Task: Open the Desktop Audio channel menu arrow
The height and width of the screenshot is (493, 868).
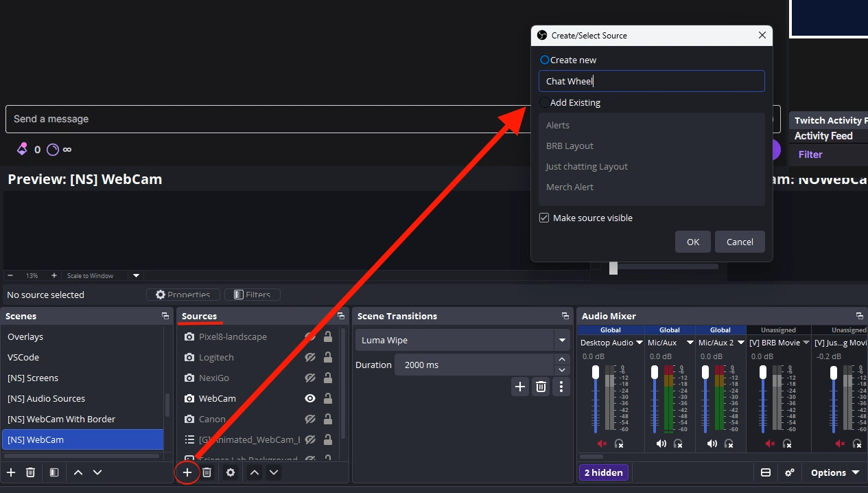Action: coord(640,342)
